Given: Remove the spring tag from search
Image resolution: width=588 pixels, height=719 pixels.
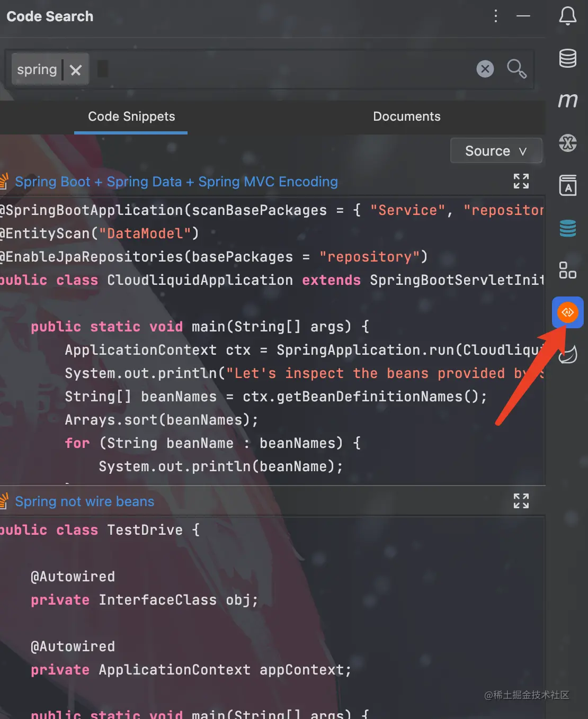Looking at the screenshot, I should pyautogui.click(x=76, y=70).
